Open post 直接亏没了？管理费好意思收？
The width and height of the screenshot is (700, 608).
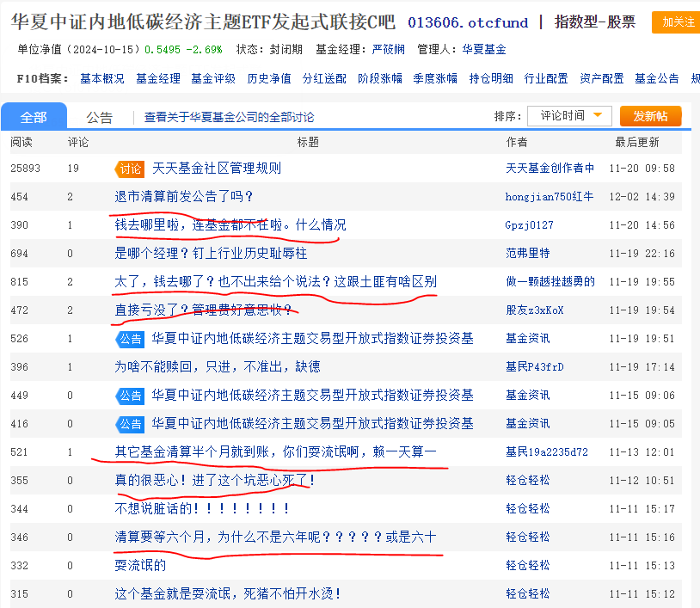(x=203, y=310)
